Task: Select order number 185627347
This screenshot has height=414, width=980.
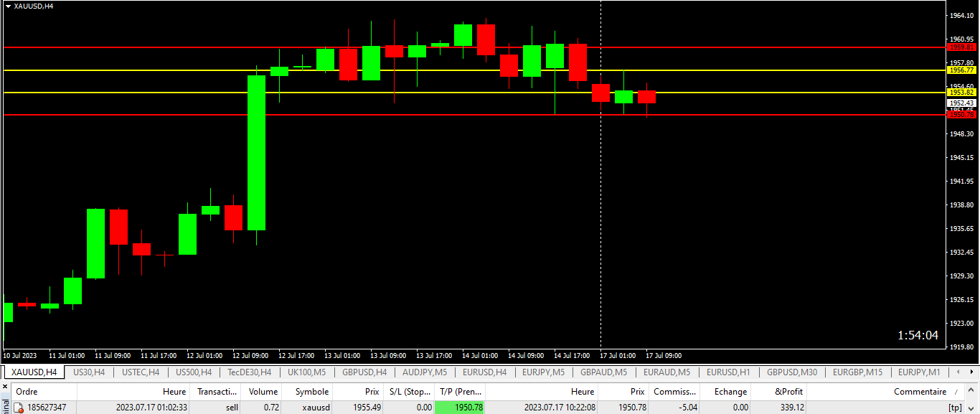Action: point(47,408)
